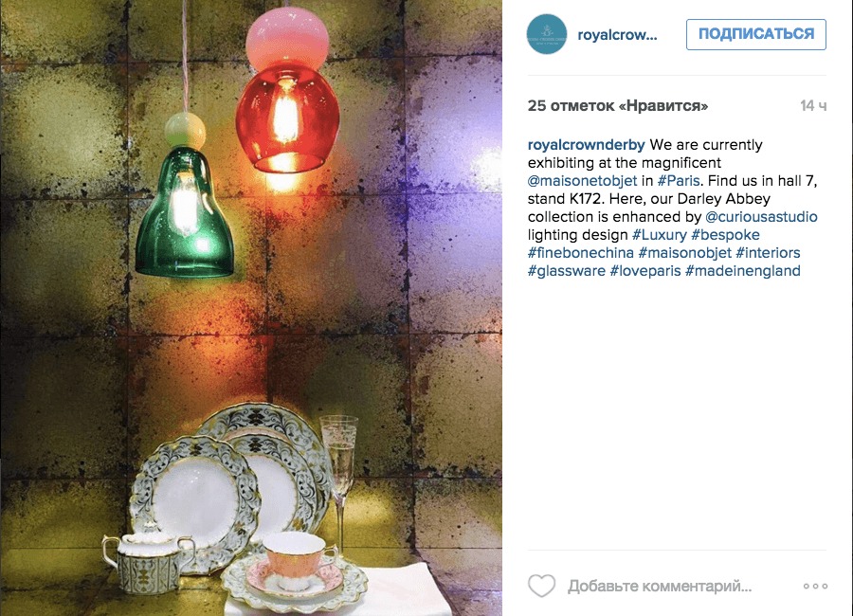Open the royalcrownderby profile avatar
Screen dimensions: 853x616
tap(547, 34)
